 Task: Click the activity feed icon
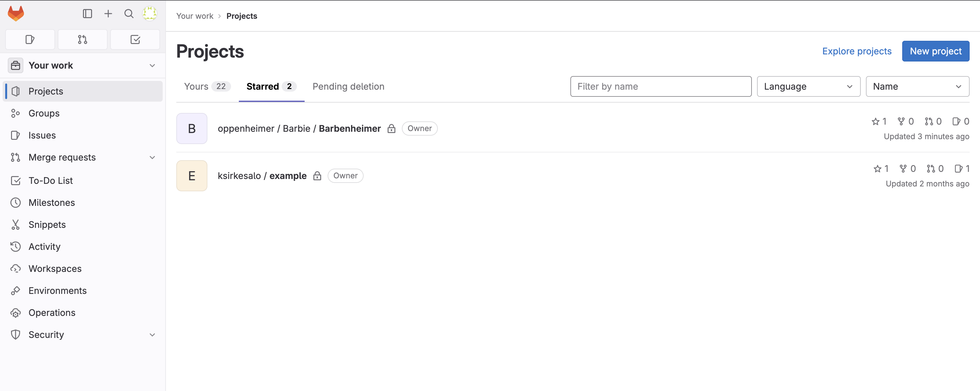click(x=16, y=246)
